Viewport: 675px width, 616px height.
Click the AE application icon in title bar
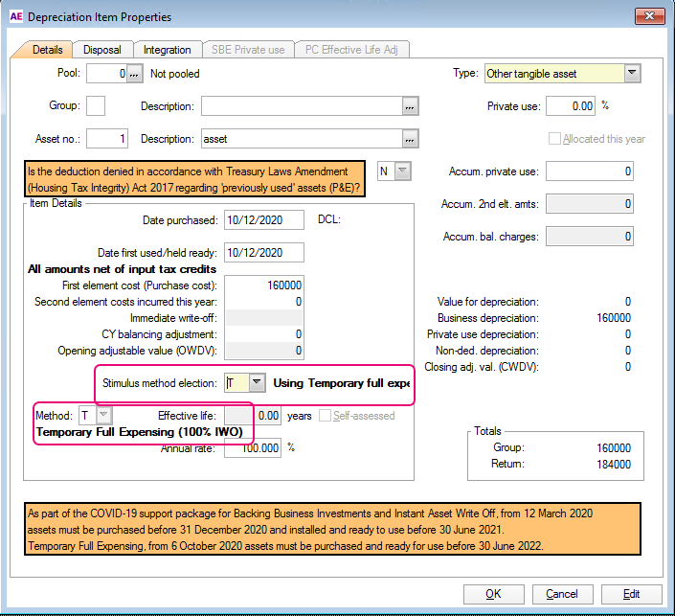[x=14, y=16]
